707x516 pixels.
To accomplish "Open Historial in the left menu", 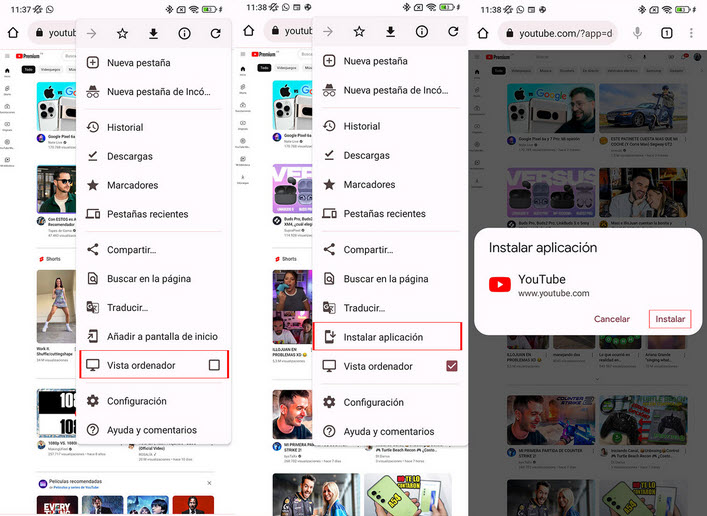I will (154, 127).
